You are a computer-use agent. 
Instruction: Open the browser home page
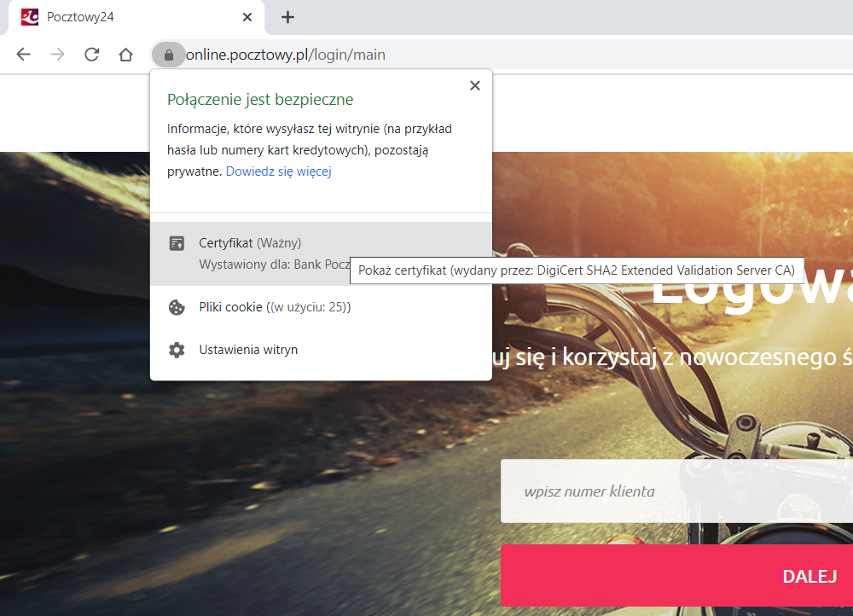pyautogui.click(x=125, y=55)
